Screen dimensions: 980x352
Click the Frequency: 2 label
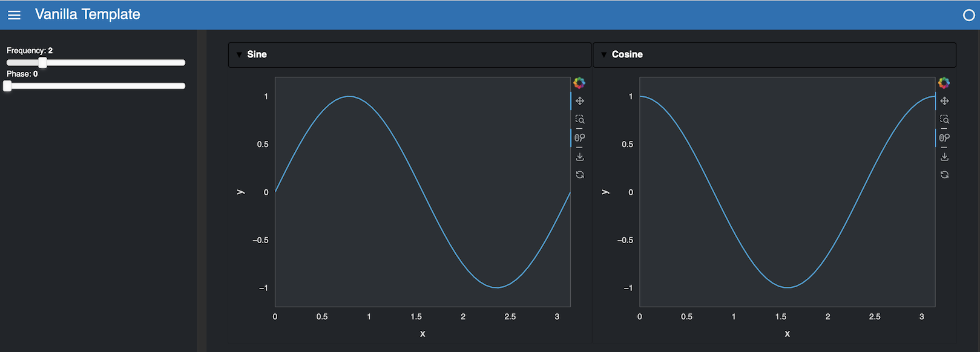(30, 51)
